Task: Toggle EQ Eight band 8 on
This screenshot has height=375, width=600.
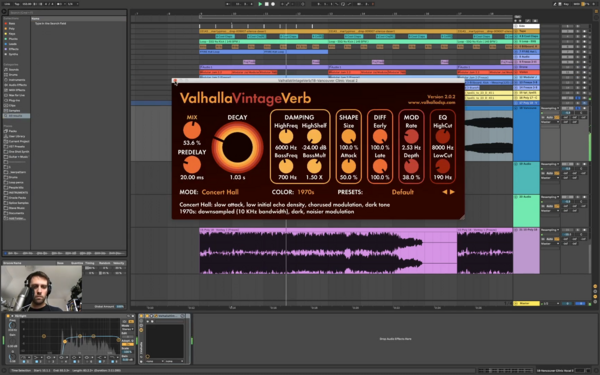Action: click(x=111, y=362)
